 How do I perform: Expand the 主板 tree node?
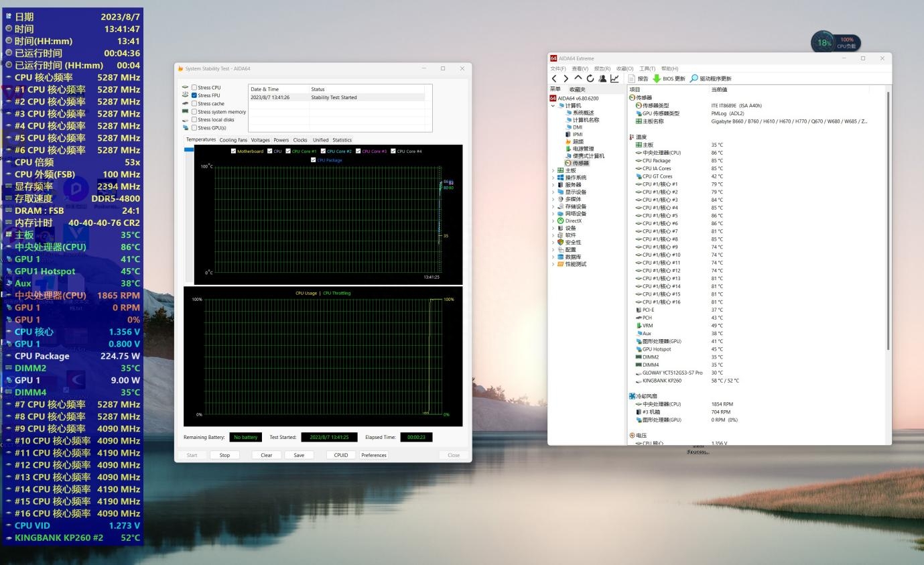[553, 170]
